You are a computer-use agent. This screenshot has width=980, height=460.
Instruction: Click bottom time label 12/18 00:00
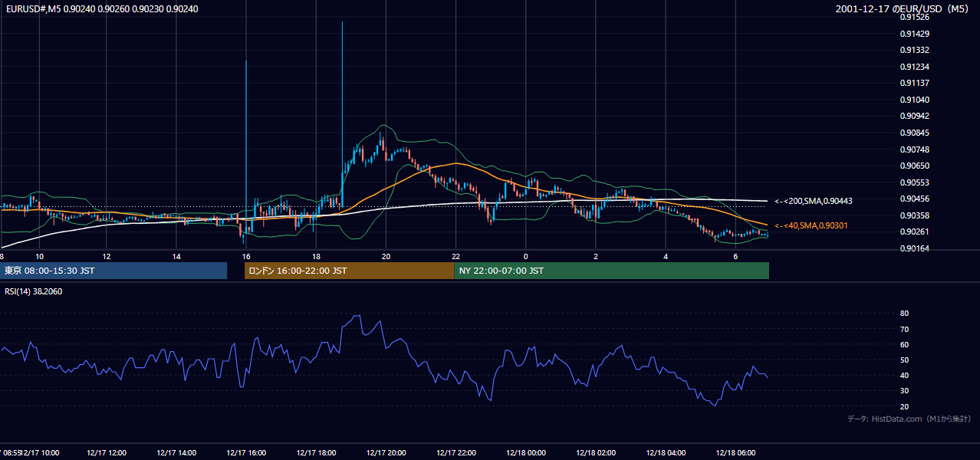click(x=525, y=452)
